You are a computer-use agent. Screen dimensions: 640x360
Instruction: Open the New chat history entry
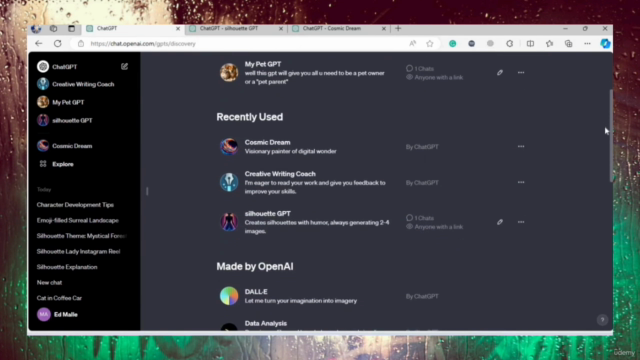[x=49, y=282]
